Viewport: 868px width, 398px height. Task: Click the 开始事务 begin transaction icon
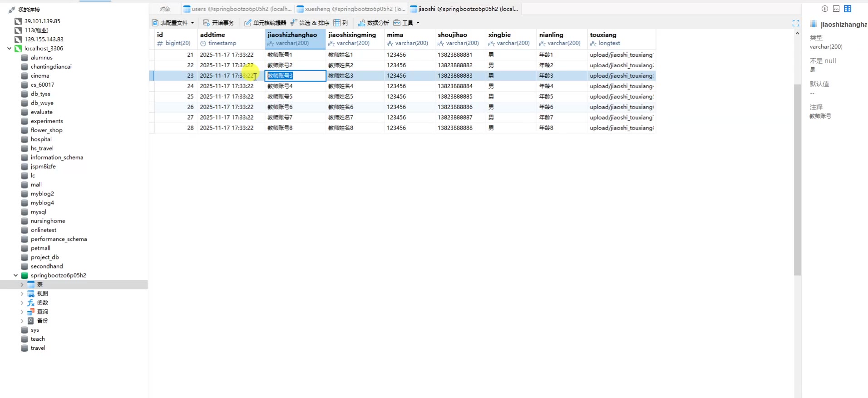218,23
